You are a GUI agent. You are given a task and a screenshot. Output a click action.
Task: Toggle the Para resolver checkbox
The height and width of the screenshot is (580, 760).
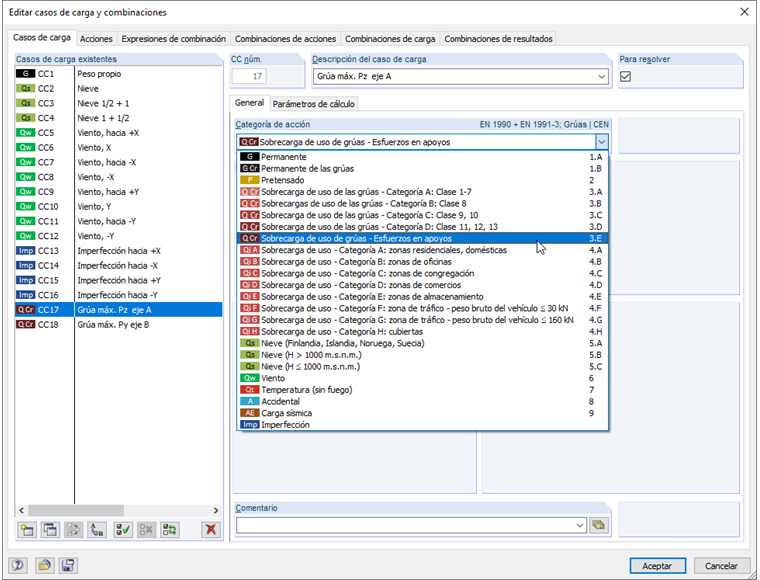coord(625,77)
